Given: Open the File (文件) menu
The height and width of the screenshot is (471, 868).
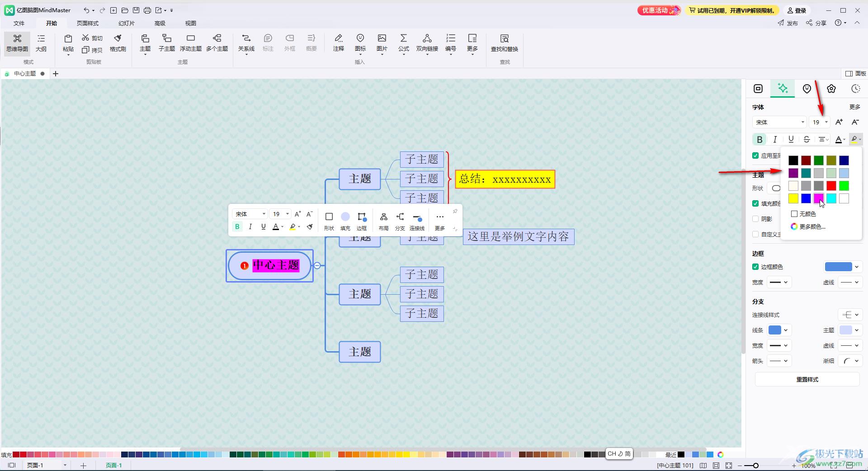Looking at the screenshot, I should 19,23.
